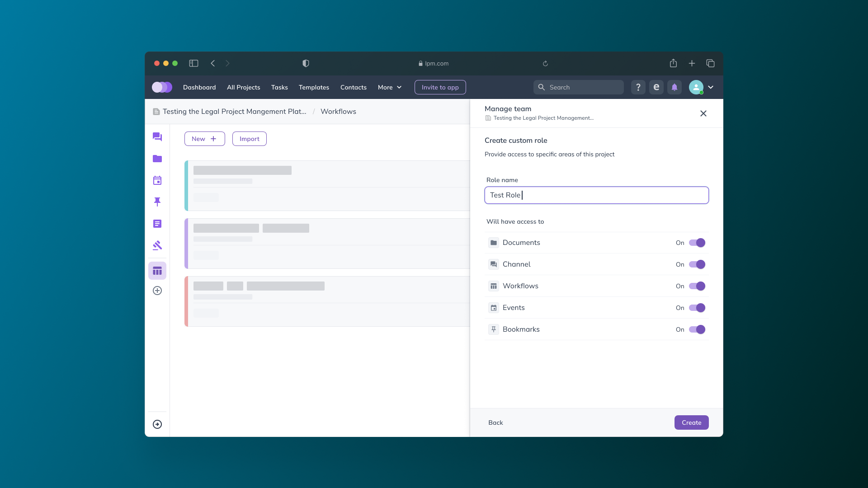Screen dimensions: 868x488
Task: Show browser tab overview icon
Action: click(711, 63)
